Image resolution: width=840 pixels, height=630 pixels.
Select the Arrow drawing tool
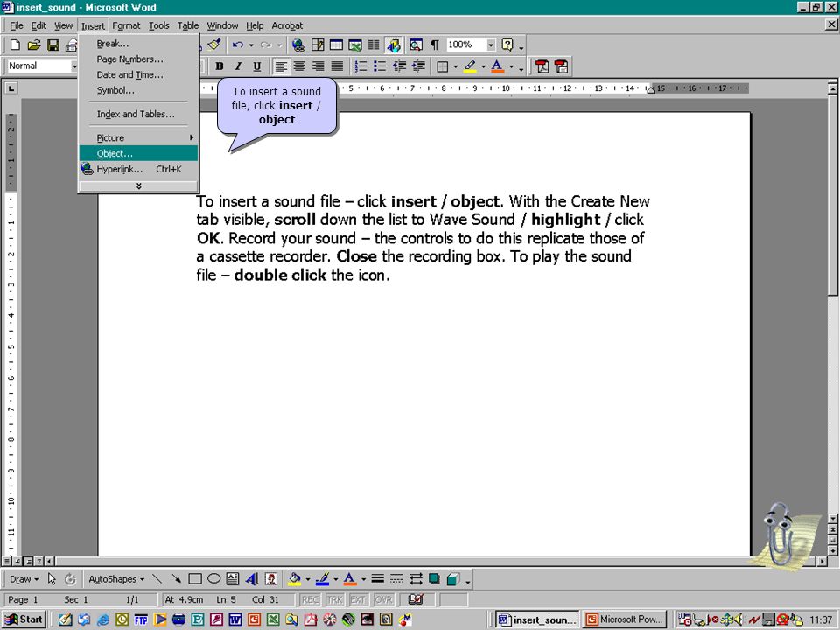176,579
